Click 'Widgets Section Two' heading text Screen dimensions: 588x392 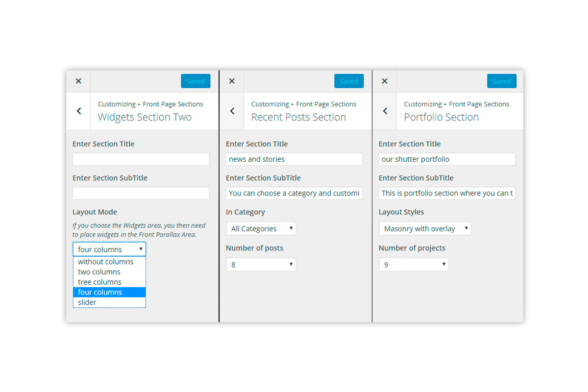click(x=145, y=117)
